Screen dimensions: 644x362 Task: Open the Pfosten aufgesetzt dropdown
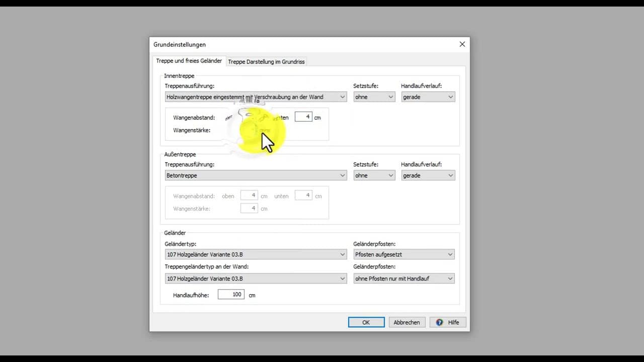404,255
